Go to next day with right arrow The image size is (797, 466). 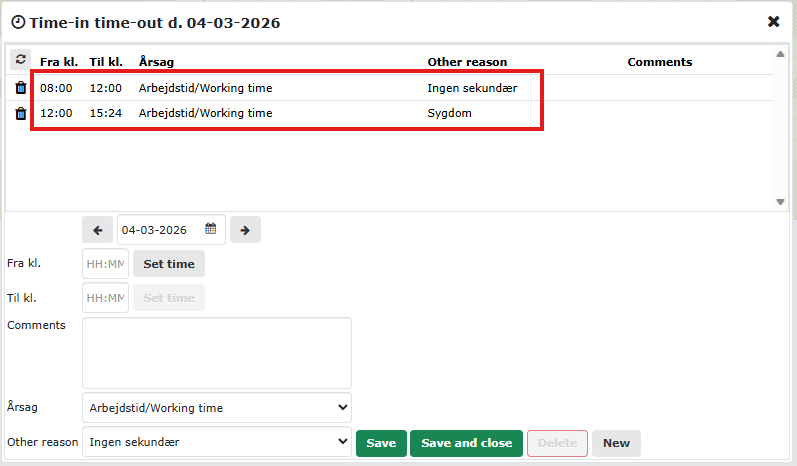point(245,230)
